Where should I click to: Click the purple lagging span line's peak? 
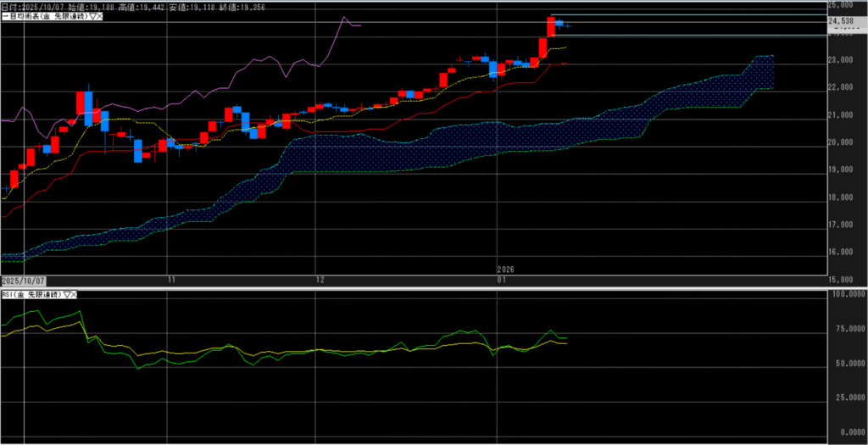click(x=344, y=18)
